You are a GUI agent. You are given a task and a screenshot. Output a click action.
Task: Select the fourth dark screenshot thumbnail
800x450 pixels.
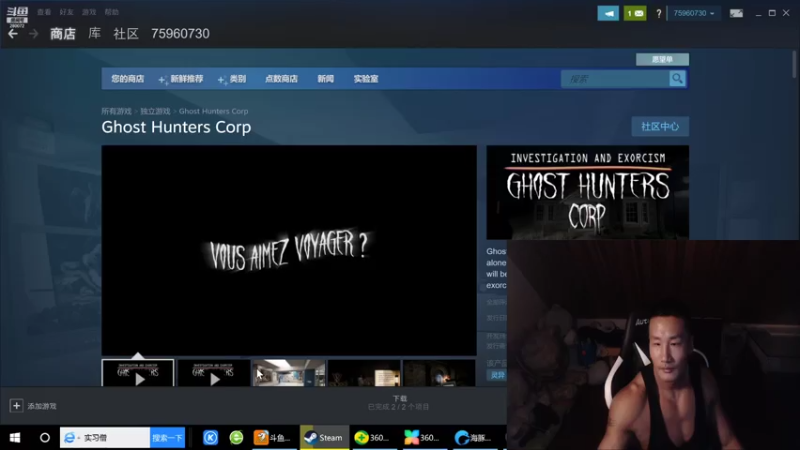point(364,373)
